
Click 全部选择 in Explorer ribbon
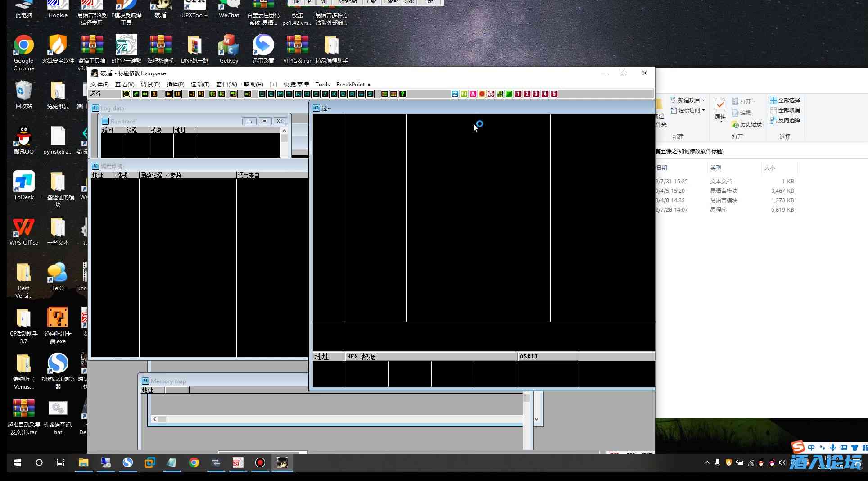pyautogui.click(x=785, y=100)
